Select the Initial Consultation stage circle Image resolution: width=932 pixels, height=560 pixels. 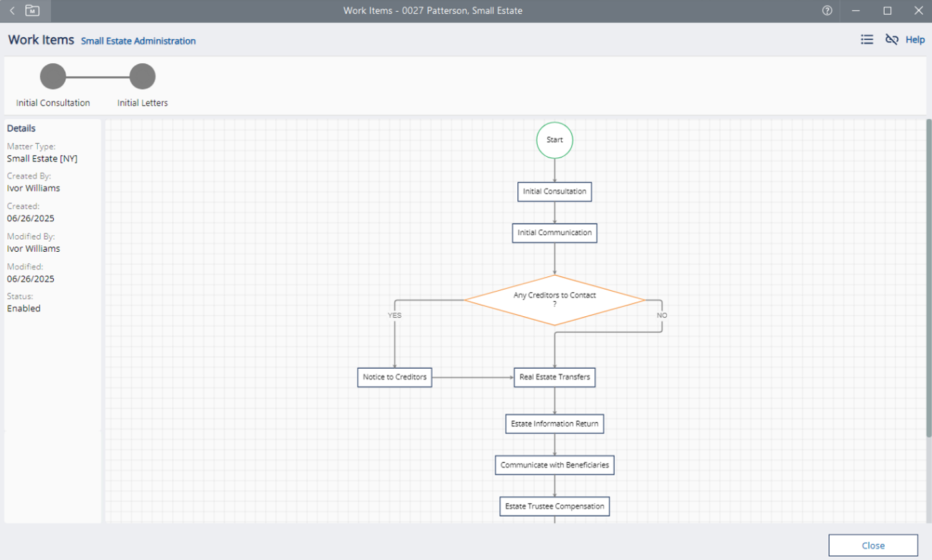pos(53,76)
